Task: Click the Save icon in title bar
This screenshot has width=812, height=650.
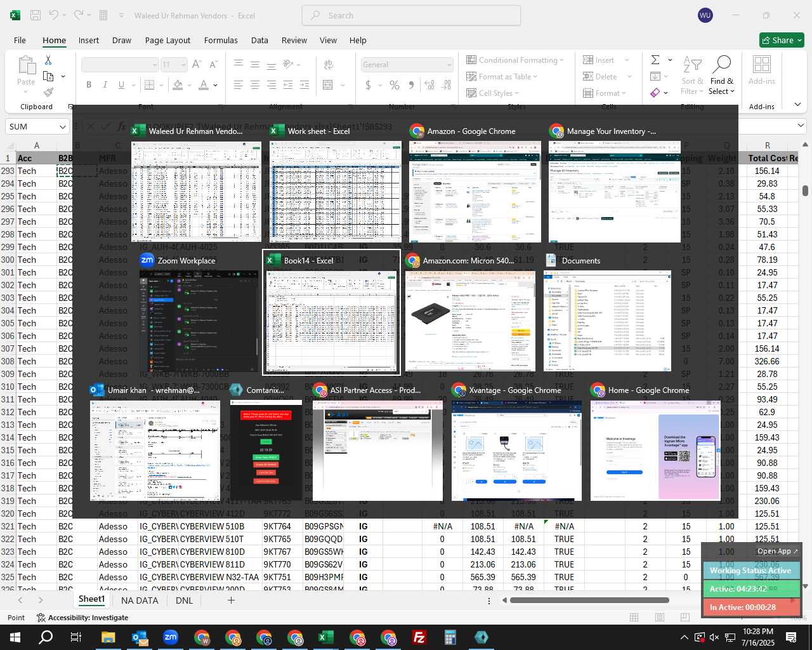Action: click(36, 15)
